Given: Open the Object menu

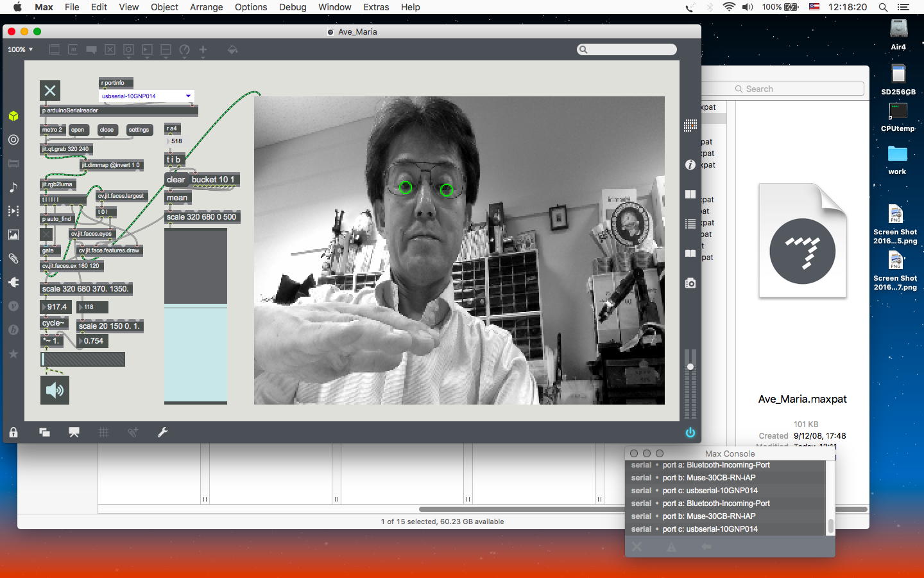Looking at the screenshot, I should coord(164,7).
